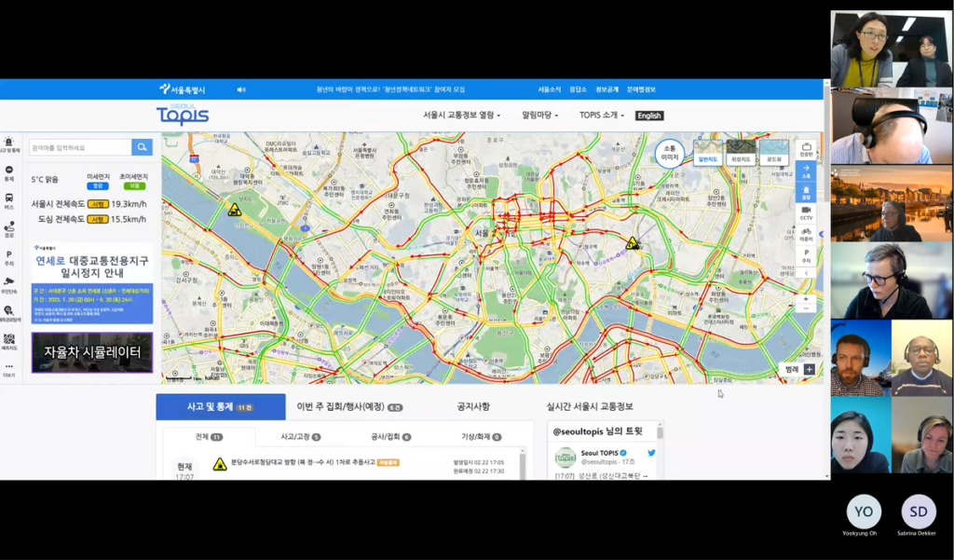Image resolution: width=954 pixels, height=560 pixels.
Task: Focus the search keyword input field
Action: point(80,147)
